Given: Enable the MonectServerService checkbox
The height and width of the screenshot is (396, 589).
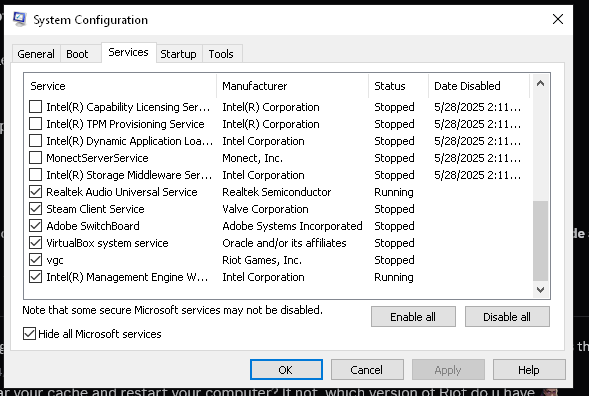Looking at the screenshot, I should tap(36, 158).
